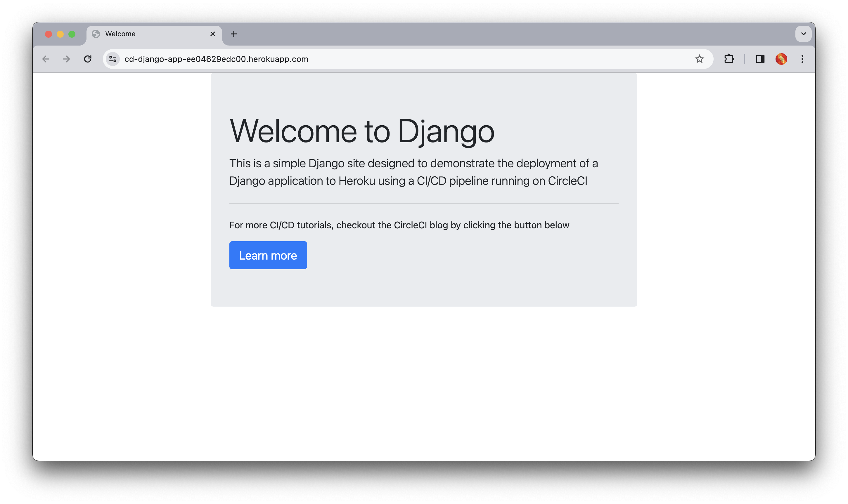Click the Learn more button
This screenshot has width=848, height=504.
[268, 255]
